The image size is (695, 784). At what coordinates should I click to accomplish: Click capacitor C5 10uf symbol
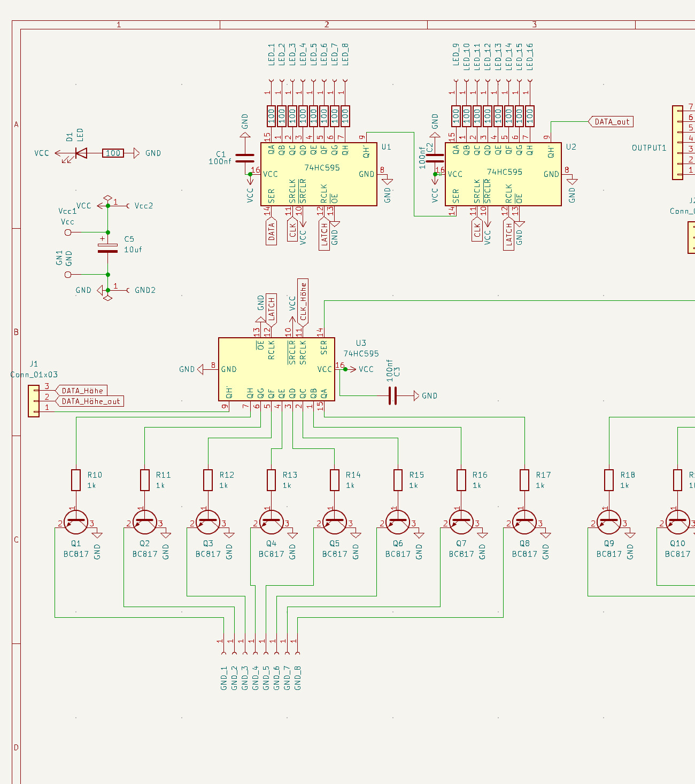pyautogui.click(x=107, y=248)
